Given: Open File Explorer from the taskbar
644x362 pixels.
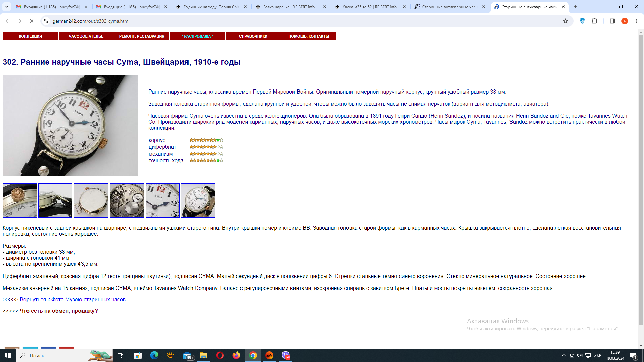Looking at the screenshot, I should (x=204, y=355).
